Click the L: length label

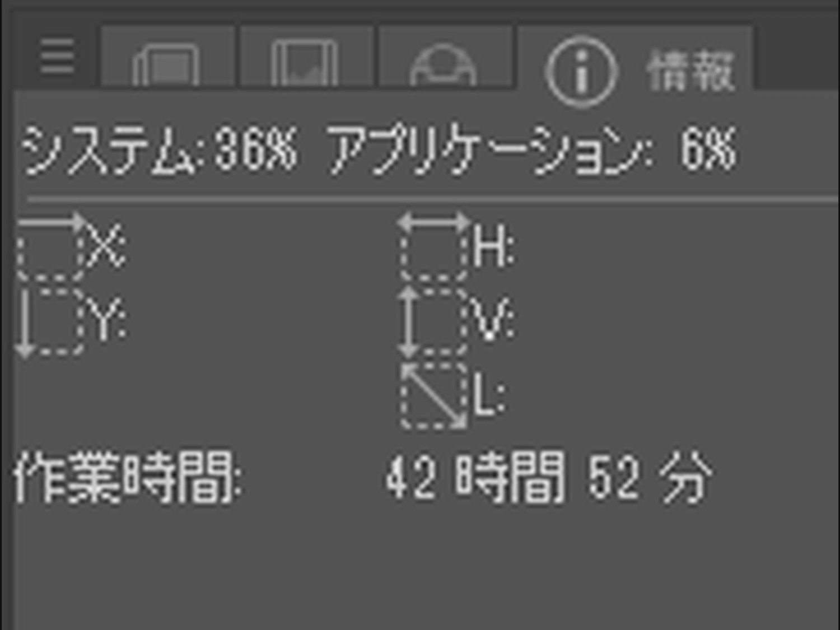[x=490, y=395]
